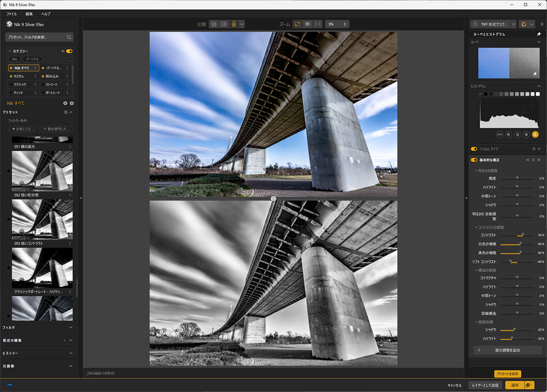
Task: Click the プリセットを保存 button
Action: click(507, 374)
